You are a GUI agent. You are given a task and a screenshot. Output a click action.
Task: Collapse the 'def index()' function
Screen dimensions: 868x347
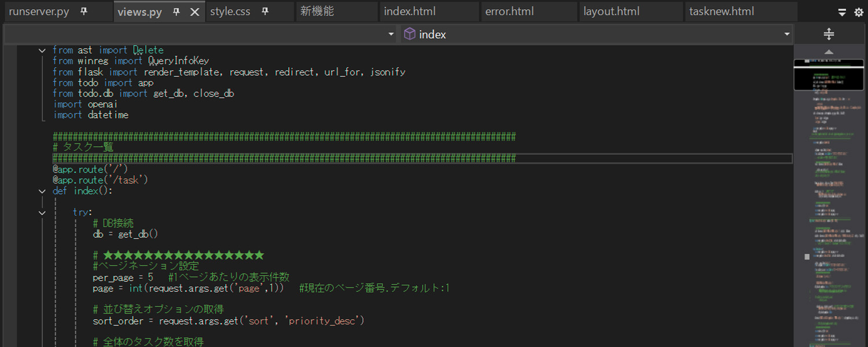42,191
